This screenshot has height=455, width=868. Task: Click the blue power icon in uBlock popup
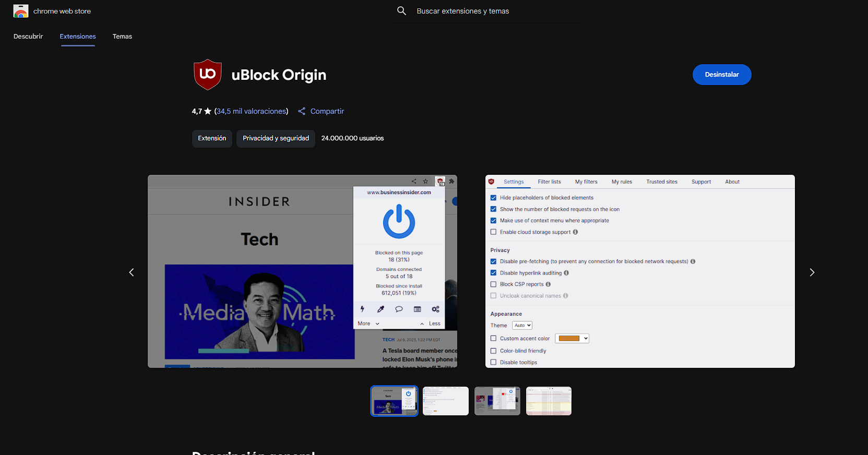[399, 221]
